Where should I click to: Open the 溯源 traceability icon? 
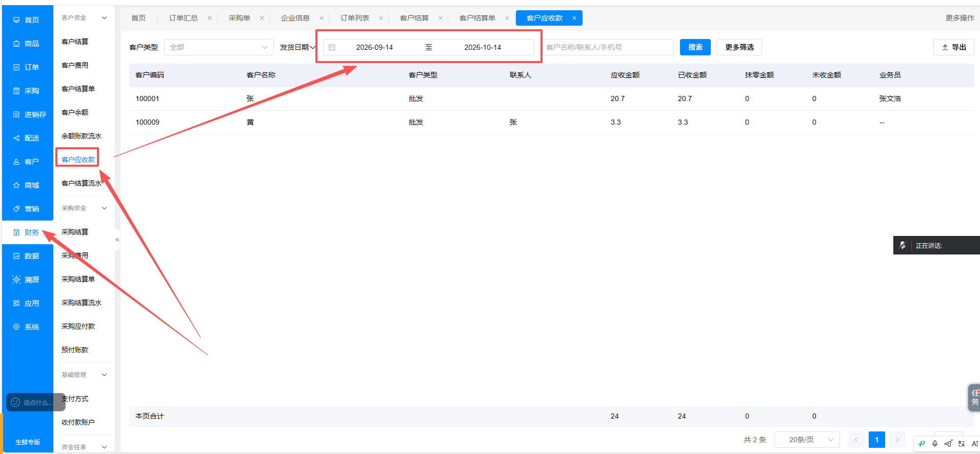click(16, 280)
